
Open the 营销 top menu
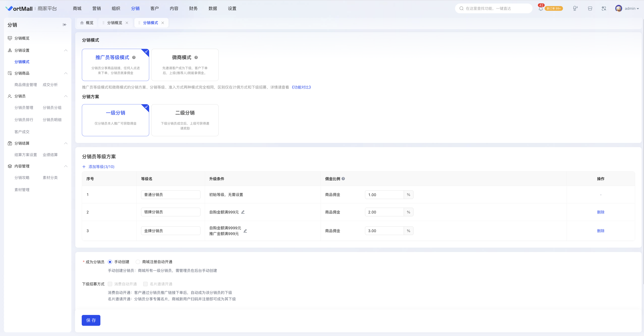[97, 9]
